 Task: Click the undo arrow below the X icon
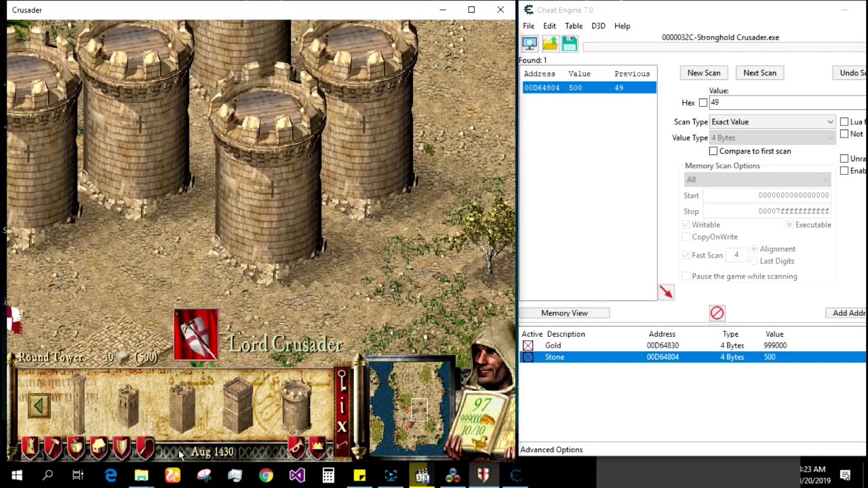point(342,445)
